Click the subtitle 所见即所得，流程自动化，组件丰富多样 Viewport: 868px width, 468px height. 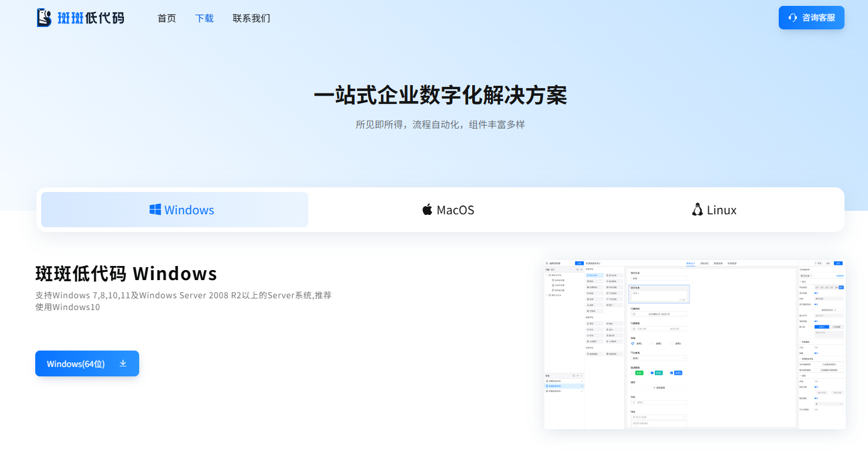pos(440,124)
